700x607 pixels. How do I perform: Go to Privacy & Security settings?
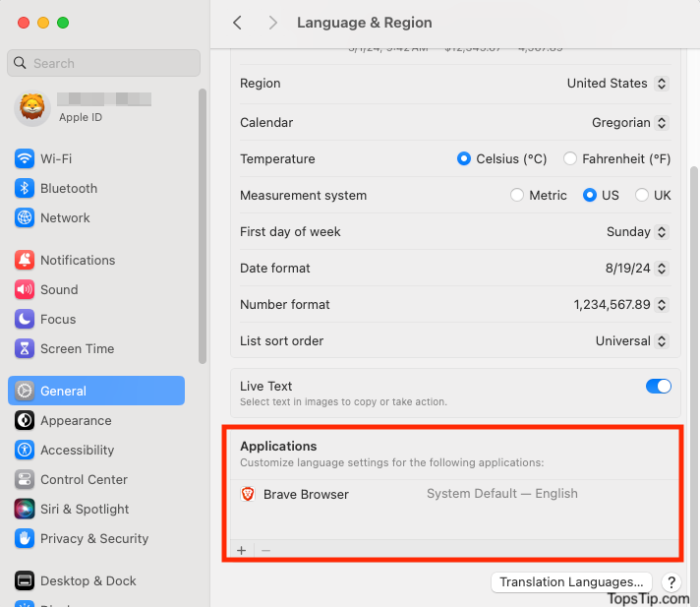click(x=94, y=538)
